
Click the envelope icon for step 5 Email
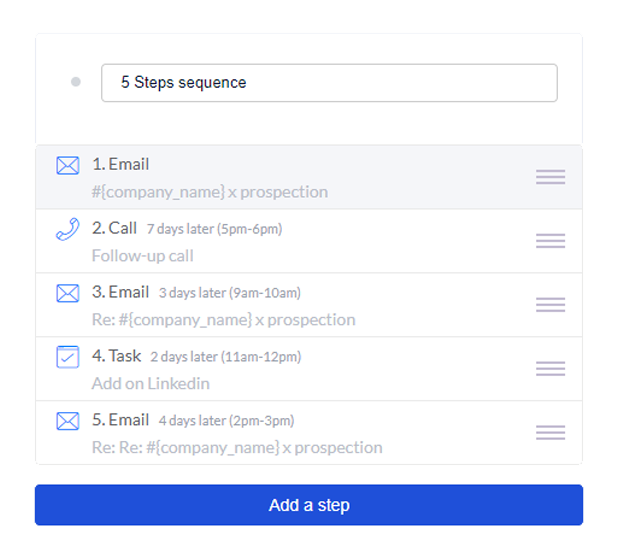point(68,421)
